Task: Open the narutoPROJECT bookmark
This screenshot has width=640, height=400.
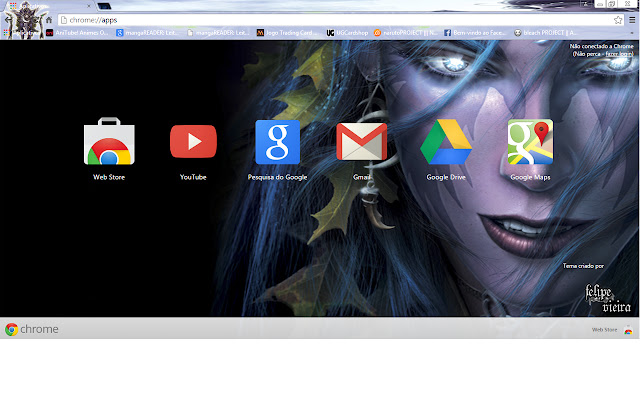Action: 406,33
